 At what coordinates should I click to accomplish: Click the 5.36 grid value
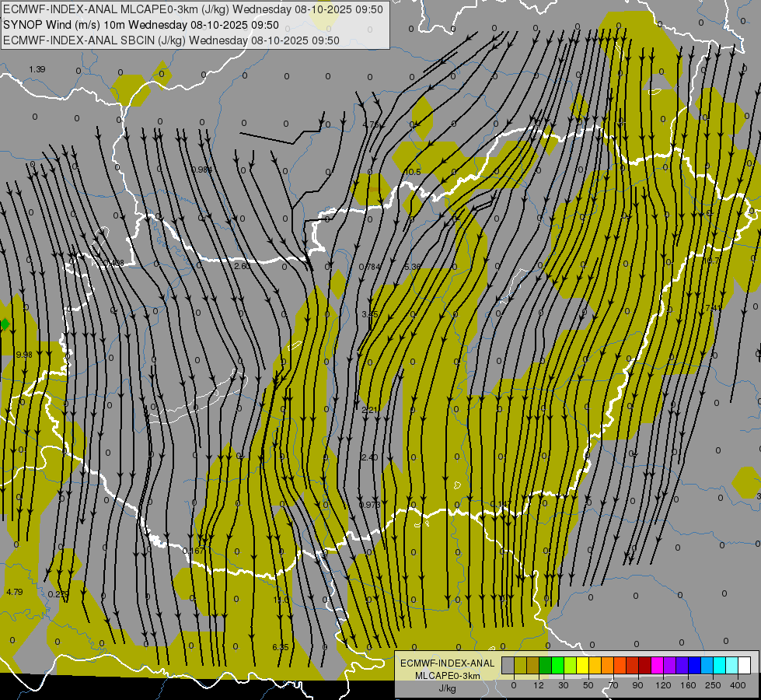(x=413, y=267)
